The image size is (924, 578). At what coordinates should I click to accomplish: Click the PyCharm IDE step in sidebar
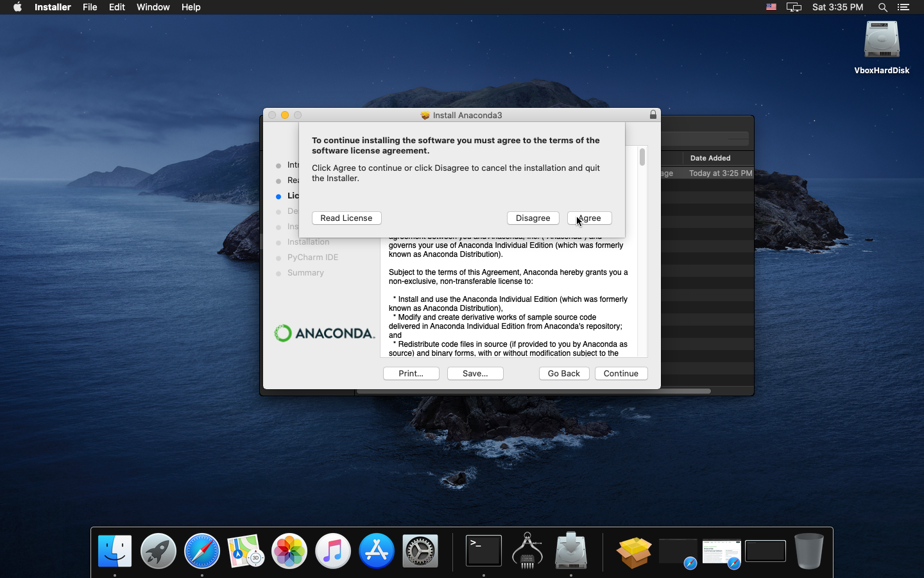pyautogui.click(x=312, y=258)
